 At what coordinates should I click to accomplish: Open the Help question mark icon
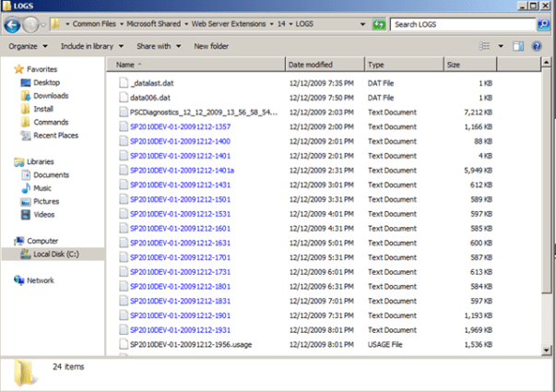click(540, 45)
